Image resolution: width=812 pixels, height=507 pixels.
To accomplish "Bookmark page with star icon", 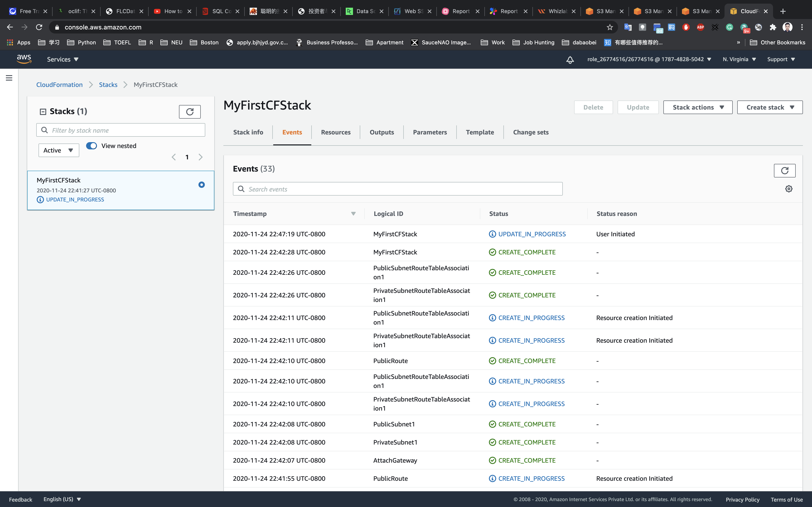I will pyautogui.click(x=610, y=27).
